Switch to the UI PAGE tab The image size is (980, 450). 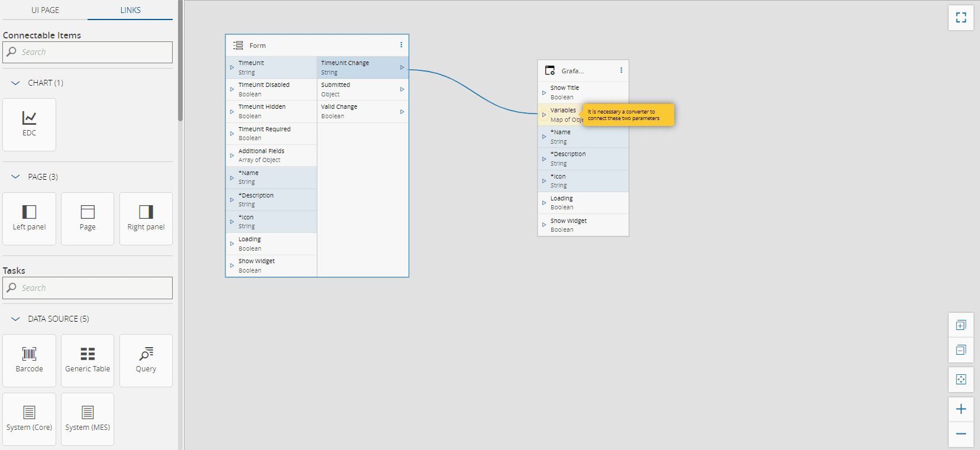pyautogui.click(x=45, y=10)
